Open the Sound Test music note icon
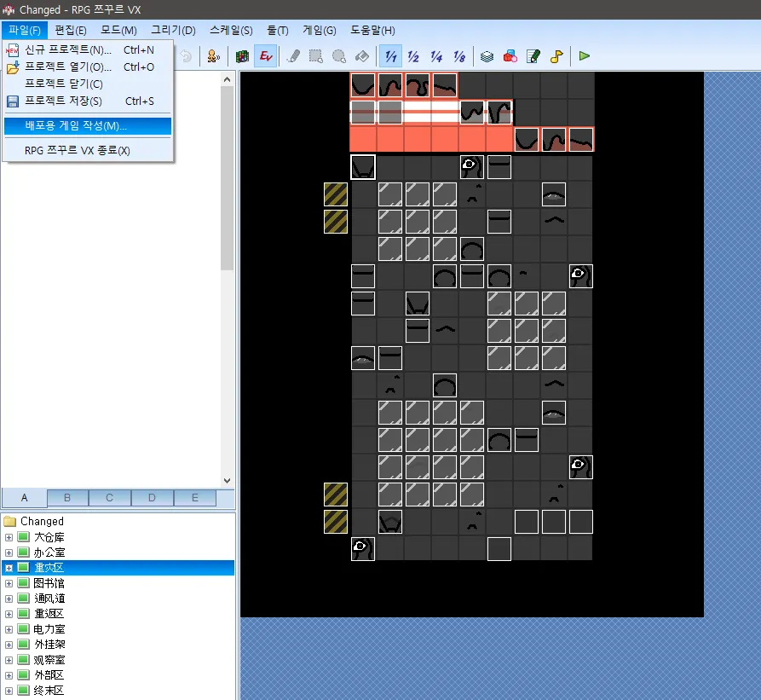This screenshot has height=700, width=761. (556, 56)
